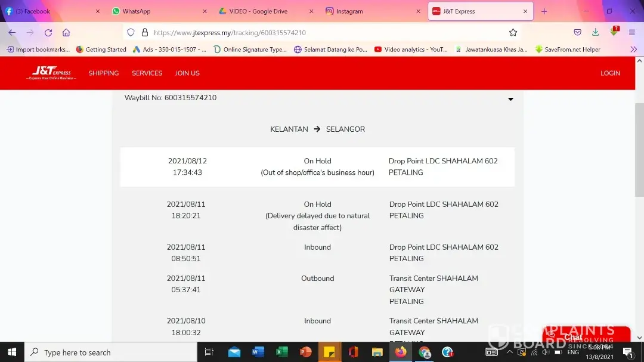Collapse the waybill details arrow

pyautogui.click(x=510, y=99)
